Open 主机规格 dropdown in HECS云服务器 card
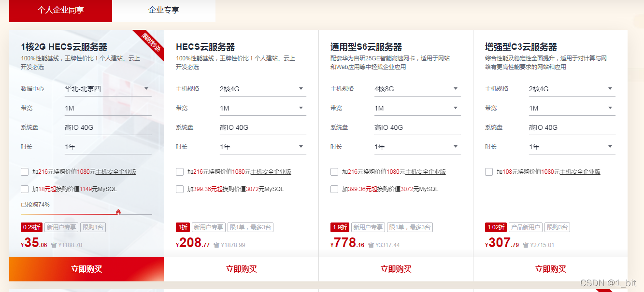 (x=263, y=89)
